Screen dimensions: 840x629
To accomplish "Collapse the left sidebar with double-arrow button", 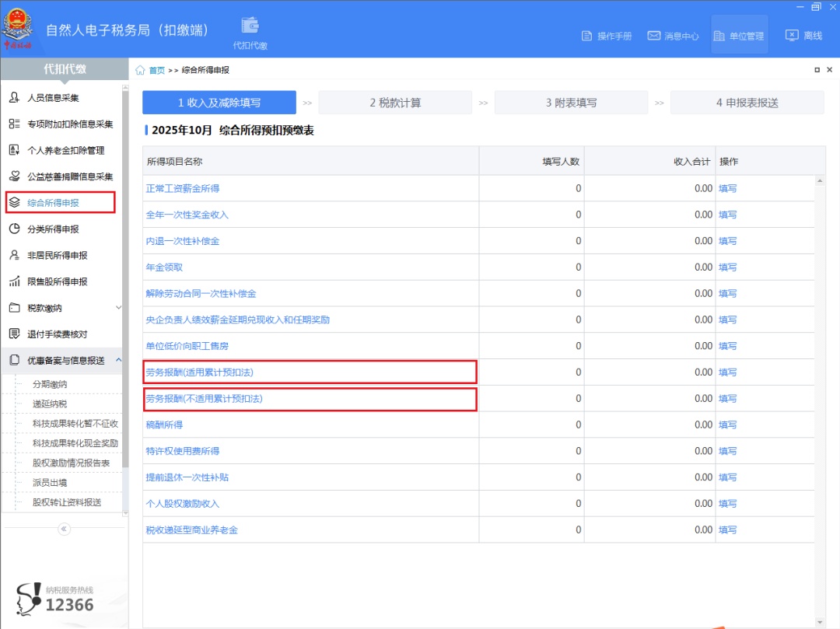I will pyautogui.click(x=64, y=529).
